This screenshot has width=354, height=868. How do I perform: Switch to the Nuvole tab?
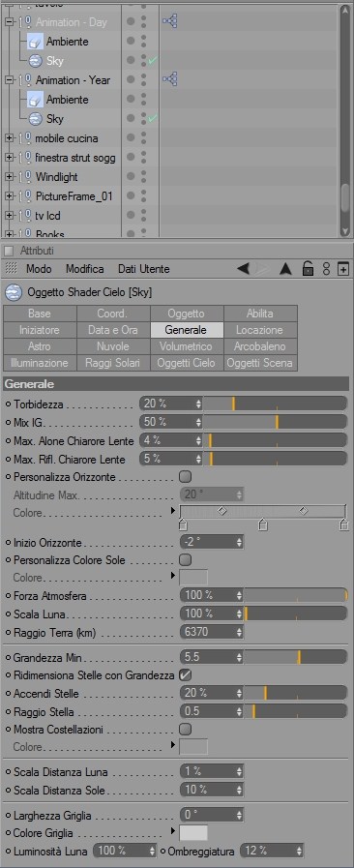tap(113, 346)
